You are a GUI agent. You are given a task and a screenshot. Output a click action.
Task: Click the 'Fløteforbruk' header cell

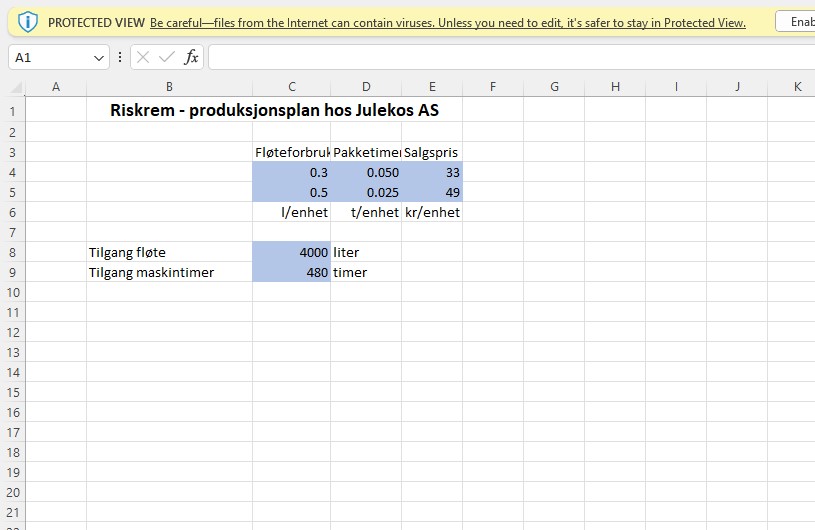292,152
